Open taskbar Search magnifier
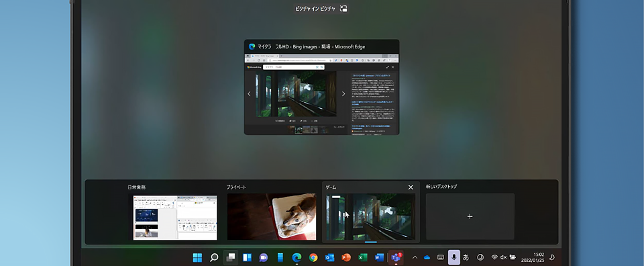 pyautogui.click(x=214, y=258)
